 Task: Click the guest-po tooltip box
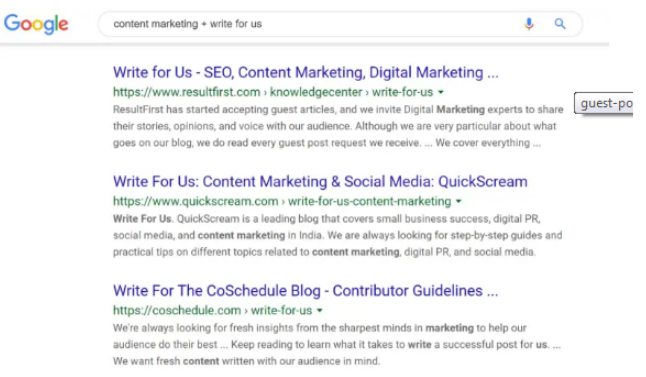pos(604,103)
